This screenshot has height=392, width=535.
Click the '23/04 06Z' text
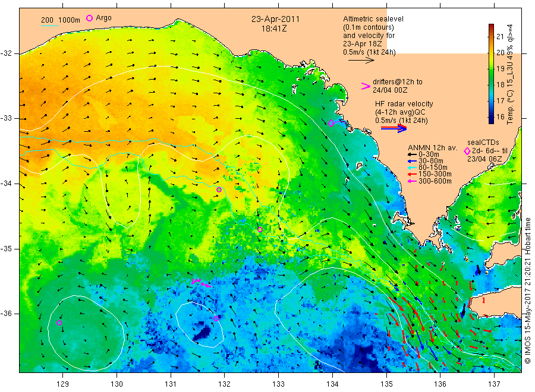tap(484, 159)
